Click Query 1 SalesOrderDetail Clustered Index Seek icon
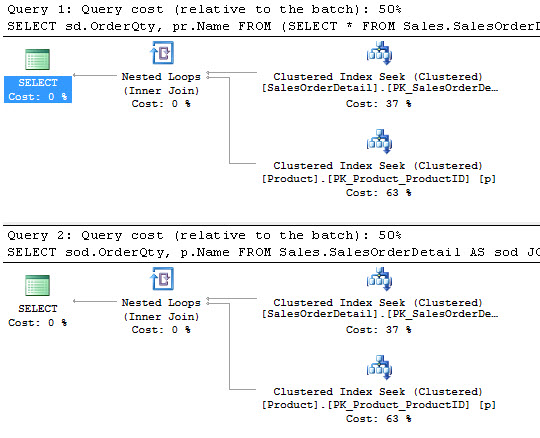This screenshot has height=438, width=540. [379, 53]
